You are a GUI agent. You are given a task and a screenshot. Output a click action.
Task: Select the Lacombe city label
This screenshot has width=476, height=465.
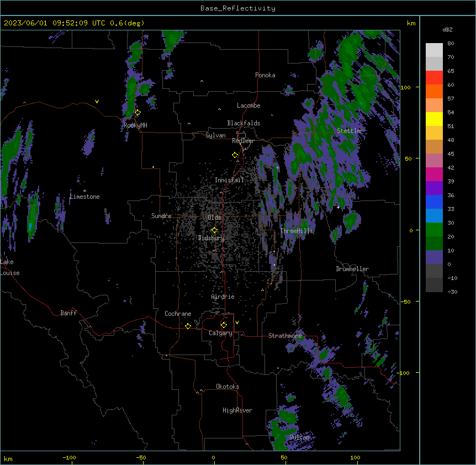click(x=248, y=105)
